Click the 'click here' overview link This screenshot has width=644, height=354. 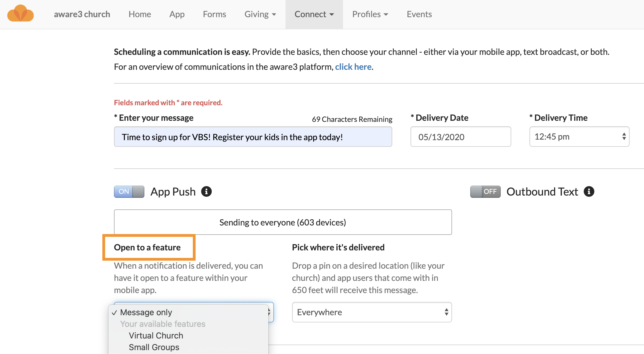pos(353,66)
